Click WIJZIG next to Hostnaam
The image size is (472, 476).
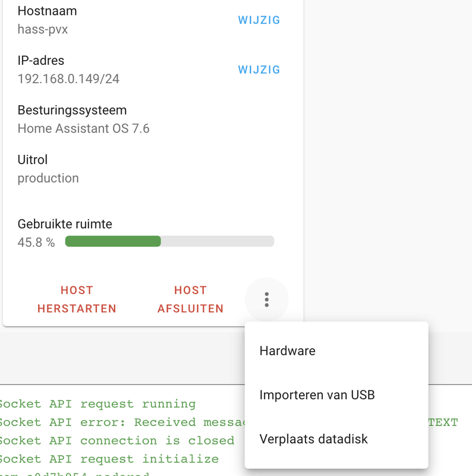click(259, 20)
